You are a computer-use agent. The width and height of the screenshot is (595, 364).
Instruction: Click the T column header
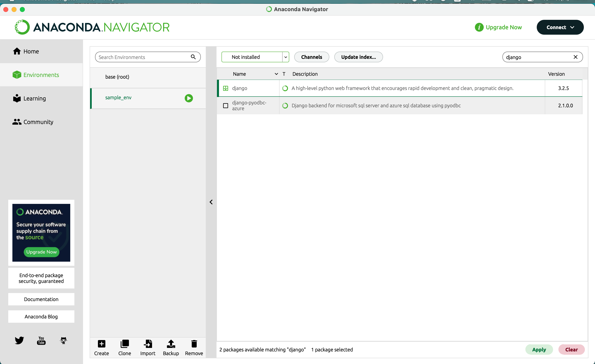284,74
